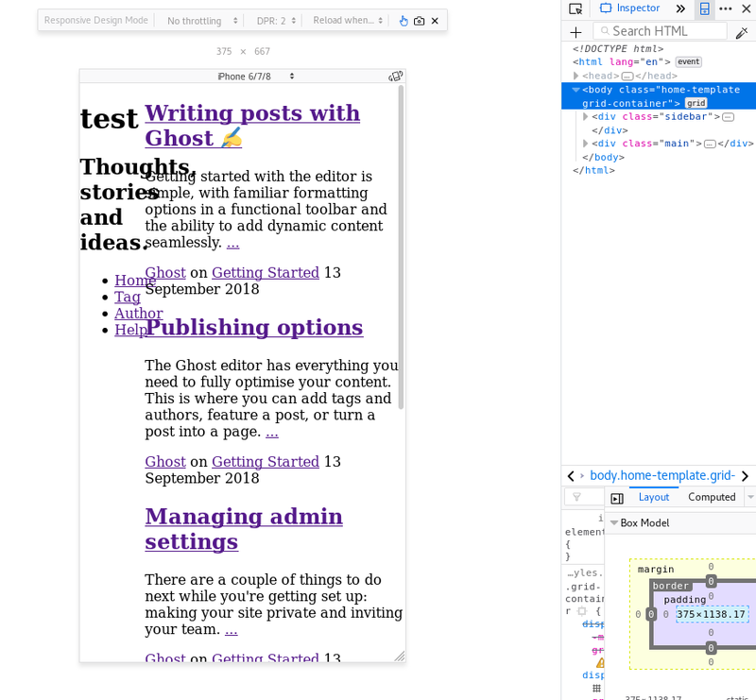The height and width of the screenshot is (700, 756).
Task: Open the No throttling dropdown
Action: pos(195,21)
